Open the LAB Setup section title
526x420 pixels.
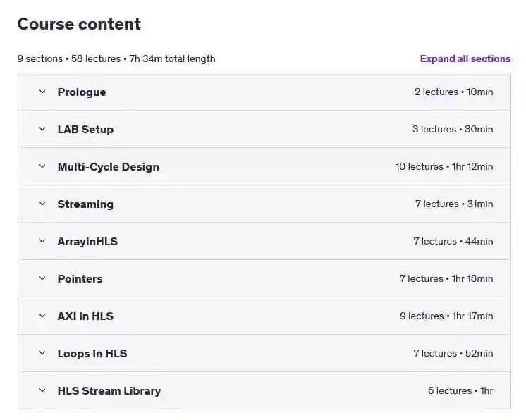pyautogui.click(x=85, y=130)
